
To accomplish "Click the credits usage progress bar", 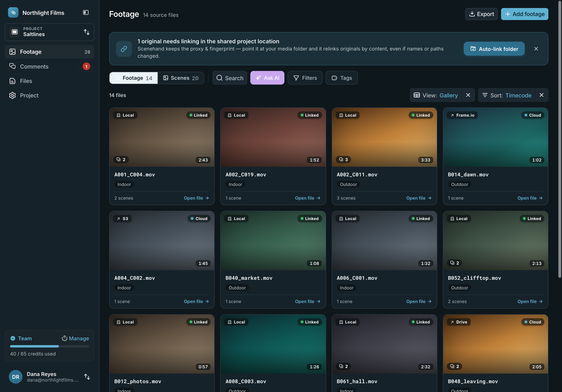I will point(50,346).
